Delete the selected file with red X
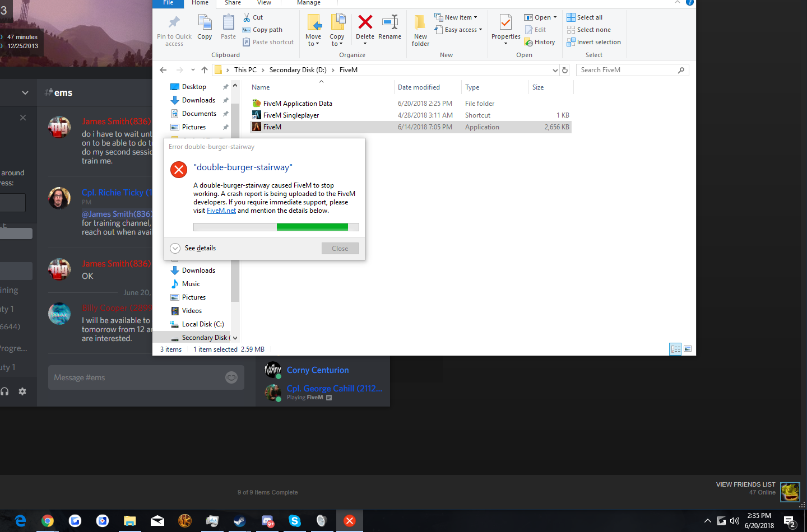The height and width of the screenshot is (532, 807). point(365,27)
